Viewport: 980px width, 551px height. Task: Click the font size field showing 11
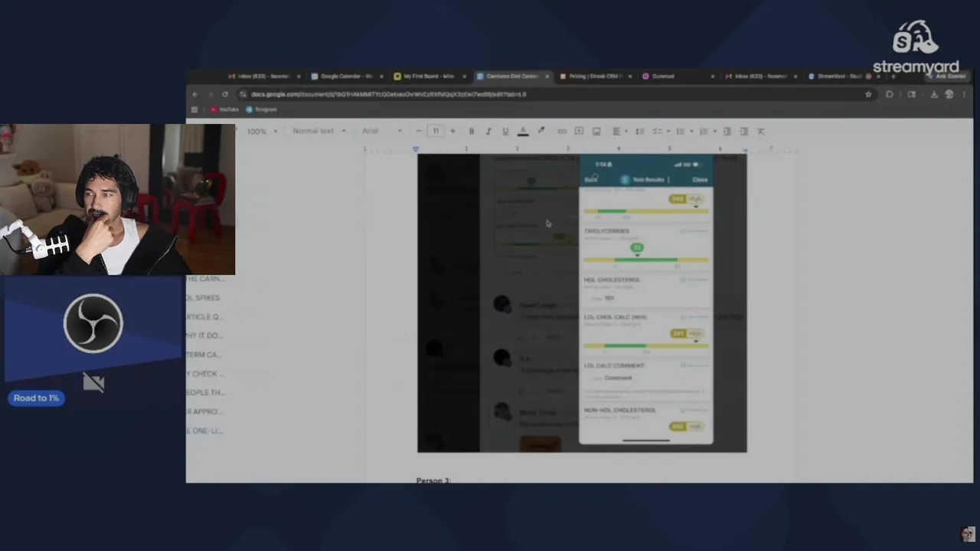[436, 131]
